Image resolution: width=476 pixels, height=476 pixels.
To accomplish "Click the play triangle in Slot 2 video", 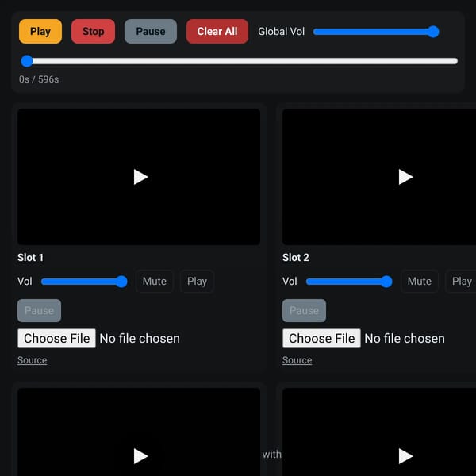I will (x=405, y=177).
